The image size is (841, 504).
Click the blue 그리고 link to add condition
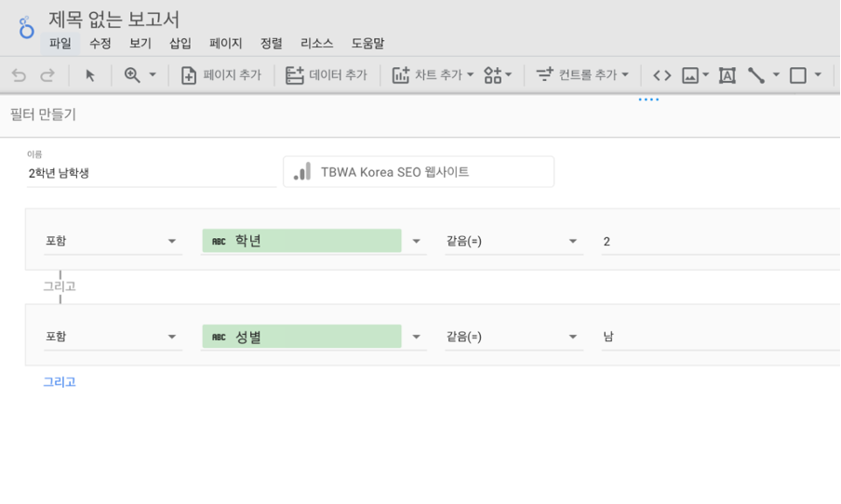point(60,382)
